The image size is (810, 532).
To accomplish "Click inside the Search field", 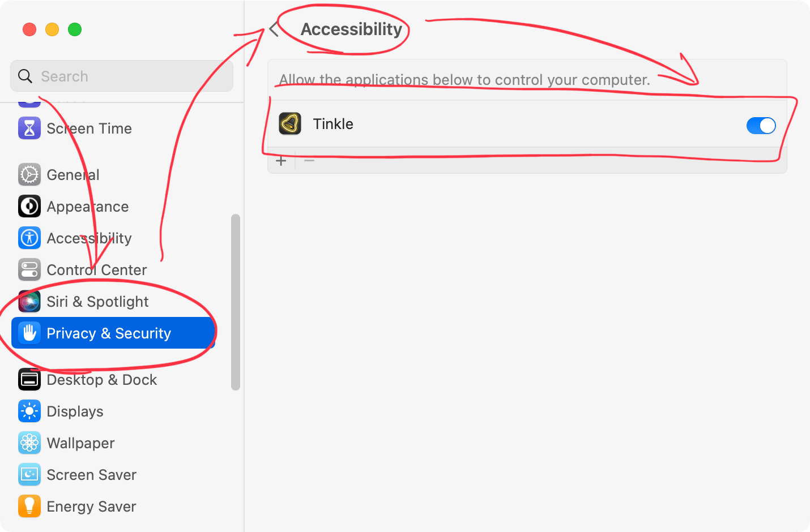I will (122, 76).
